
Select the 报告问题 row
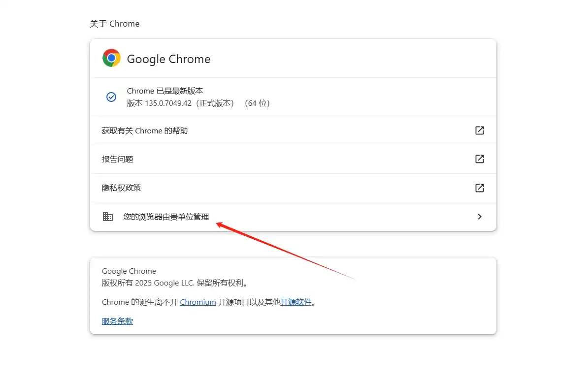[293, 159]
